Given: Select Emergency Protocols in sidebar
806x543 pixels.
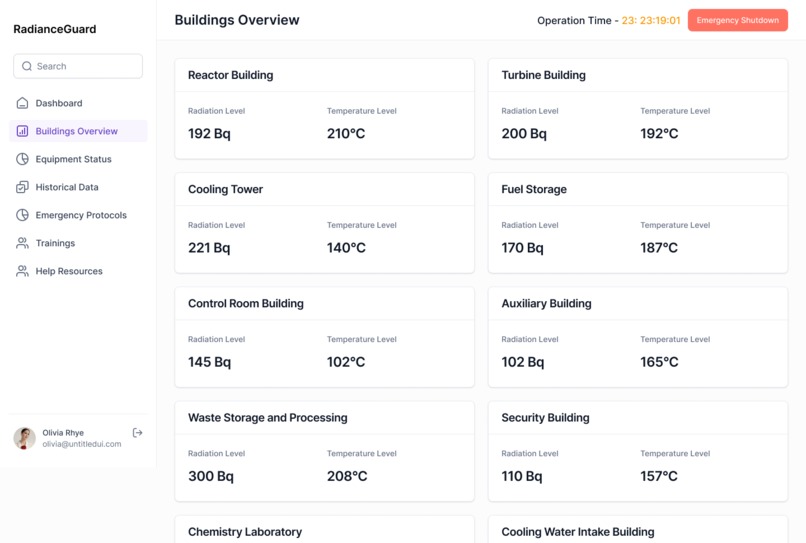Looking at the screenshot, I should [x=81, y=215].
